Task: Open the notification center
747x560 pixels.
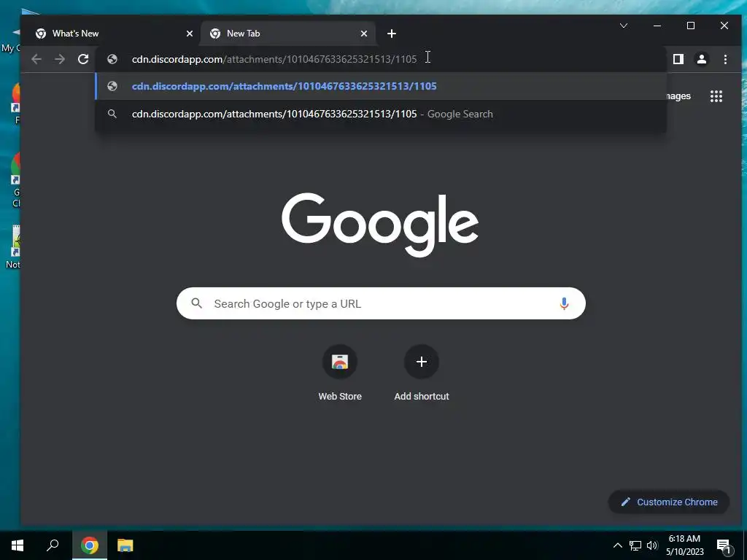Action: pyautogui.click(x=724, y=545)
